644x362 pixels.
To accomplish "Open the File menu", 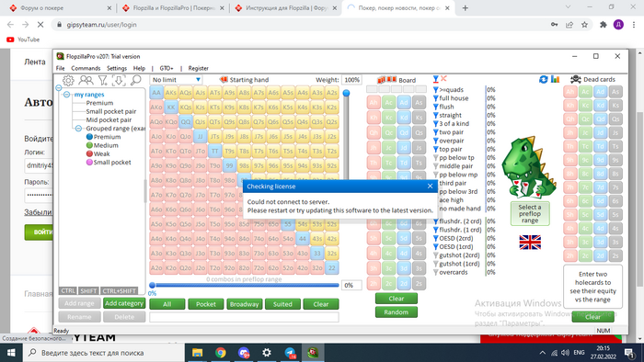I will 61,68.
